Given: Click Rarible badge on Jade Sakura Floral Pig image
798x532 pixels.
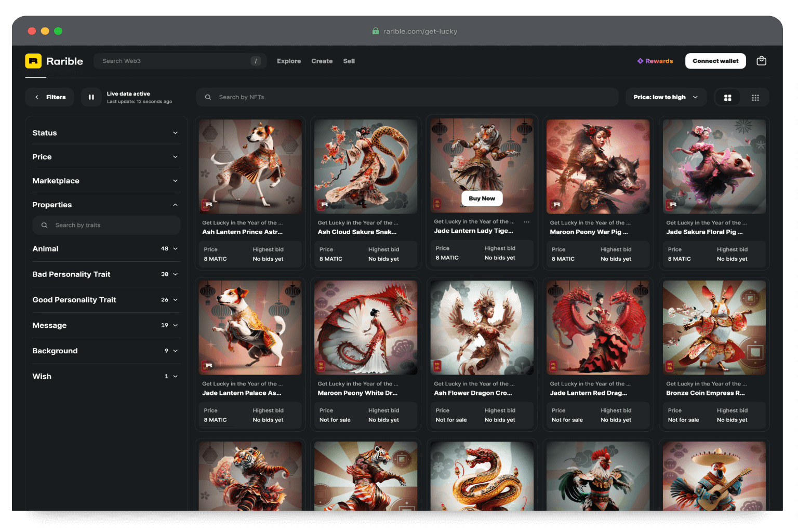Looking at the screenshot, I should coord(671,204).
